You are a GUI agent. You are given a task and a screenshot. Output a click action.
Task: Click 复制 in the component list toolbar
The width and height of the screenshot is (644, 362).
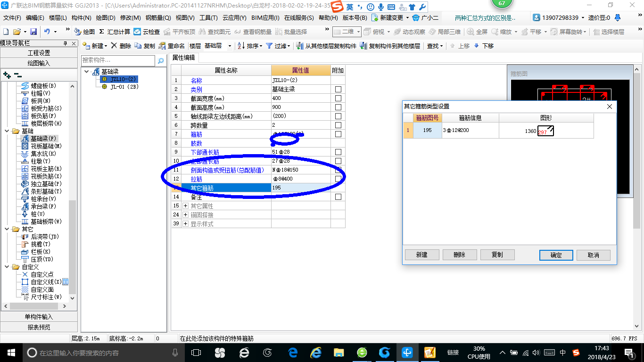(145, 46)
